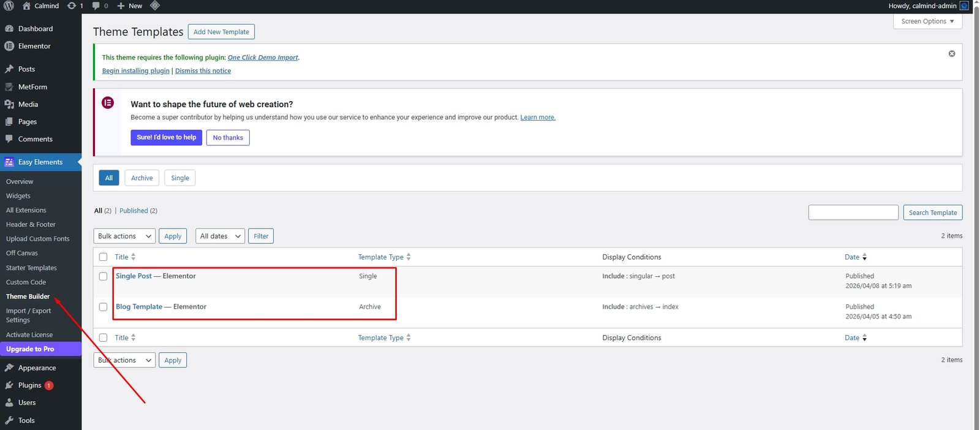Open the Plugins menu with update badge
980x430 pixels.
29,385
